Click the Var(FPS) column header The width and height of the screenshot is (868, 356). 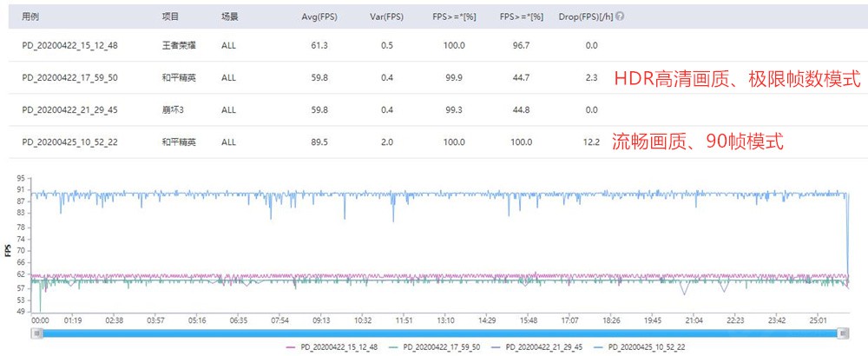(386, 16)
